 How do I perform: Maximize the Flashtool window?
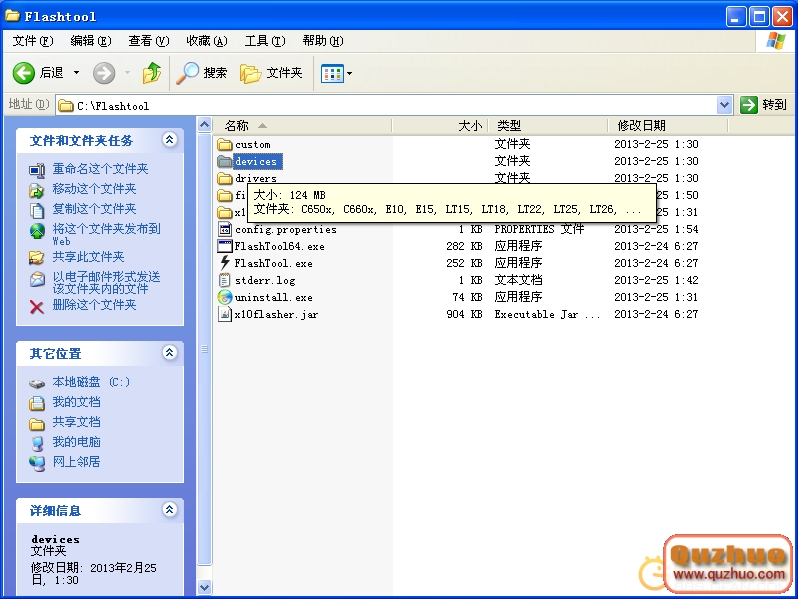759,17
